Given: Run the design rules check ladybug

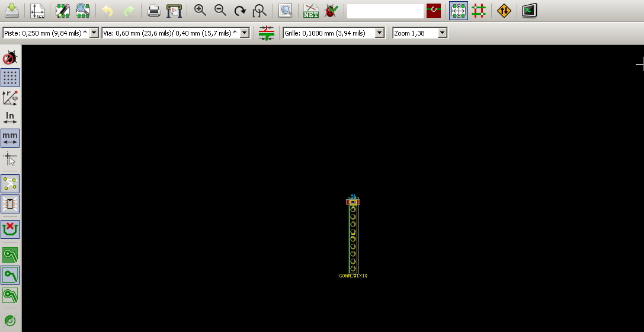Looking at the screenshot, I should 331,10.
